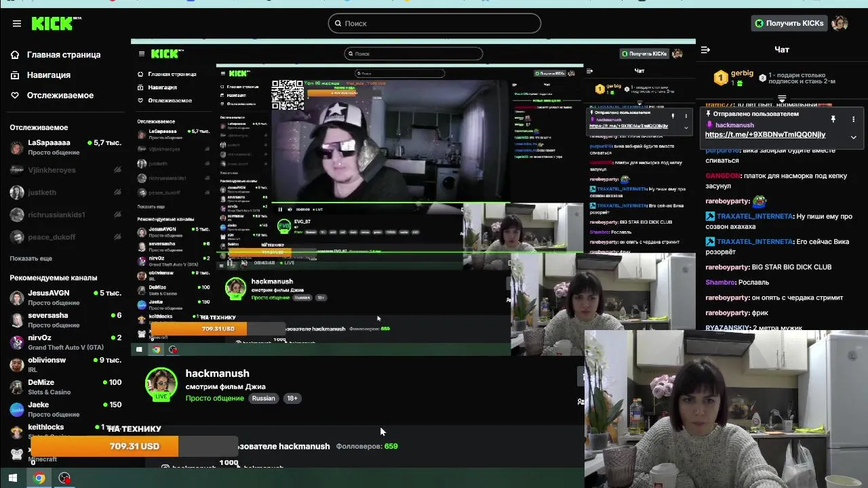Open nirvOz streaming Grand Theft Auto V
Viewport: 868px width, 488px height.
[x=66, y=342]
